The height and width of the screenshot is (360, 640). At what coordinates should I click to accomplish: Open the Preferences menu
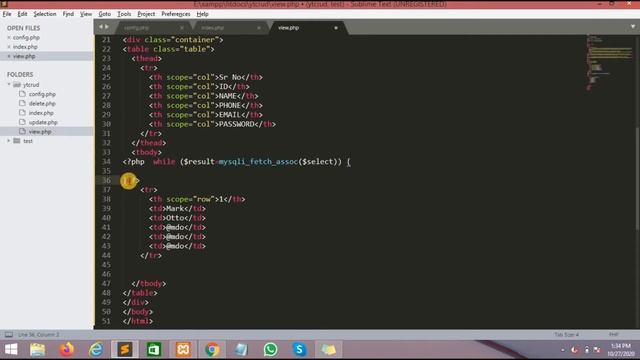176,14
